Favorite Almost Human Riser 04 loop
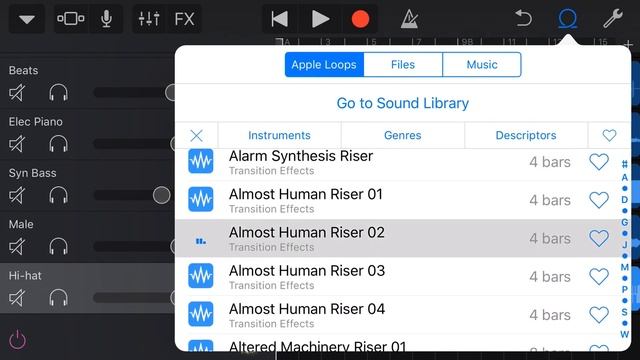Image resolution: width=640 pixels, height=360 pixels. coord(599,315)
